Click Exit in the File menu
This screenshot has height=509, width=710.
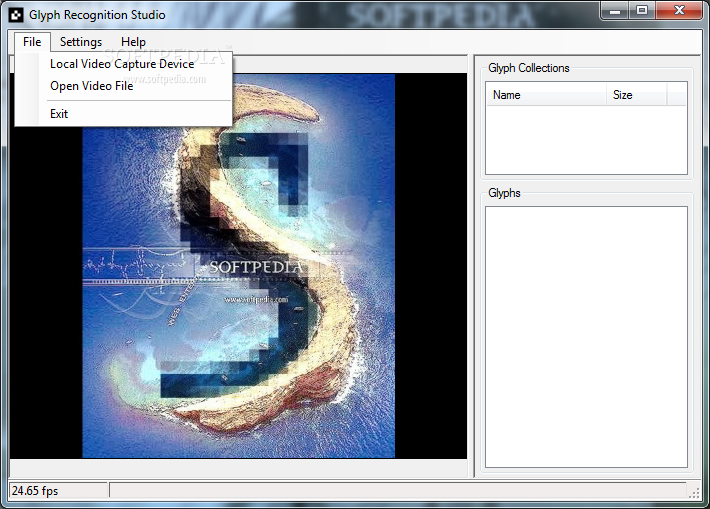pyautogui.click(x=122, y=114)
